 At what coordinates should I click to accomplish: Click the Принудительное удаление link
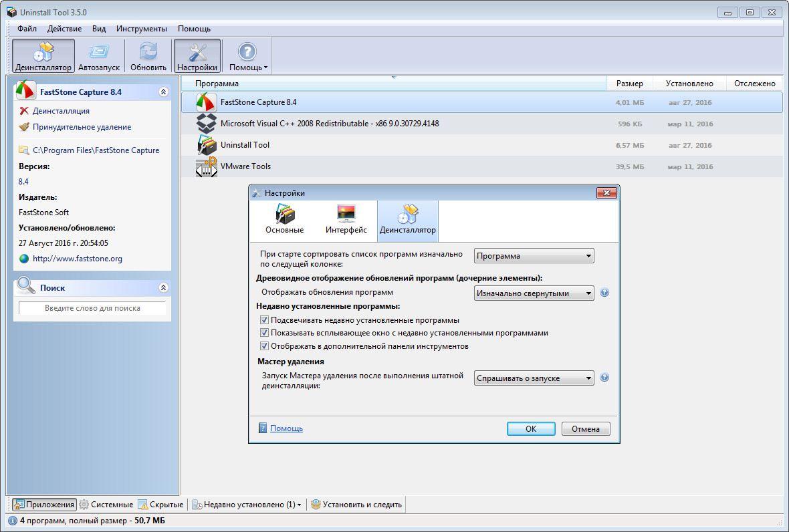[82, 127]
